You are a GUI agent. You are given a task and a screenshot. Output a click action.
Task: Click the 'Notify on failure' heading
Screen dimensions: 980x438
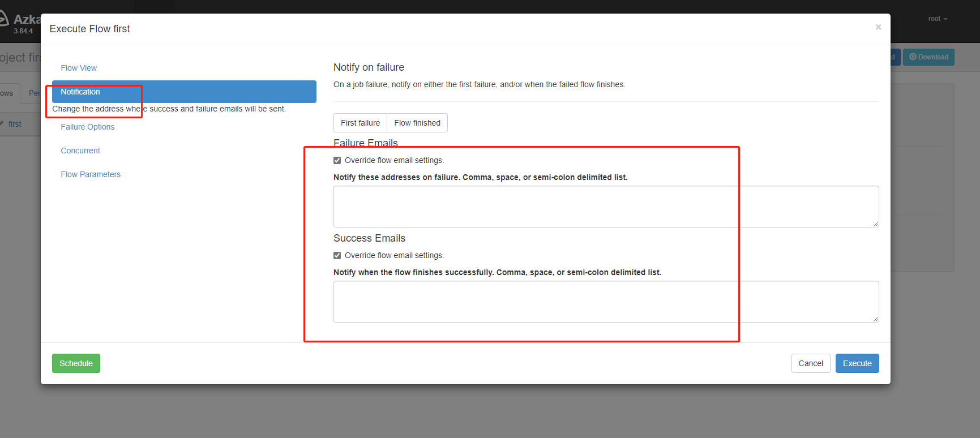point(369,67)
